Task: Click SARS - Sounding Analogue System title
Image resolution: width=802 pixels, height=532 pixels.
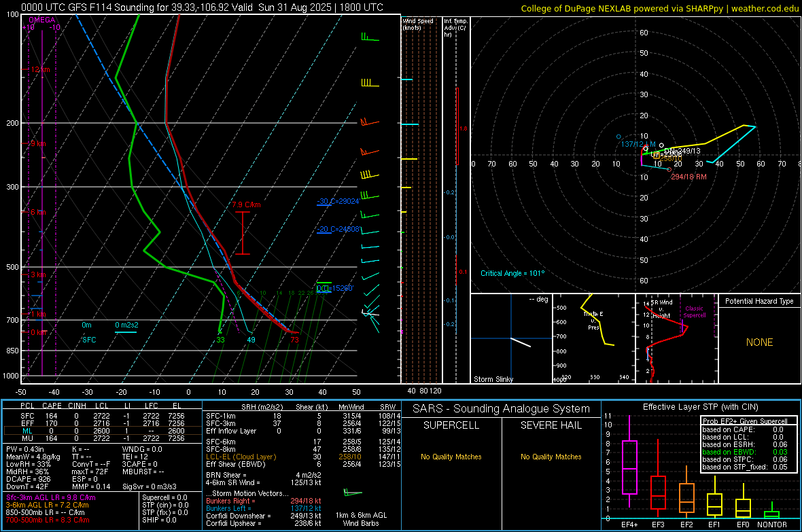Action: [501, 409]
